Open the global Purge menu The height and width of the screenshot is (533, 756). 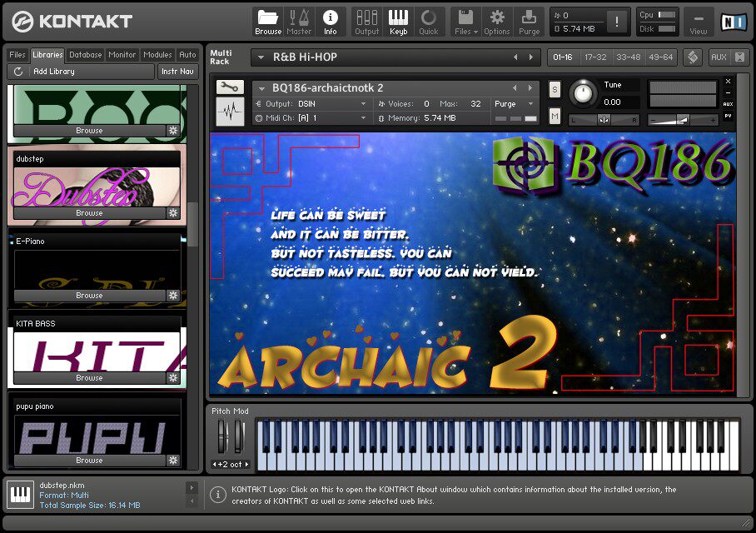tap(529, 22)
